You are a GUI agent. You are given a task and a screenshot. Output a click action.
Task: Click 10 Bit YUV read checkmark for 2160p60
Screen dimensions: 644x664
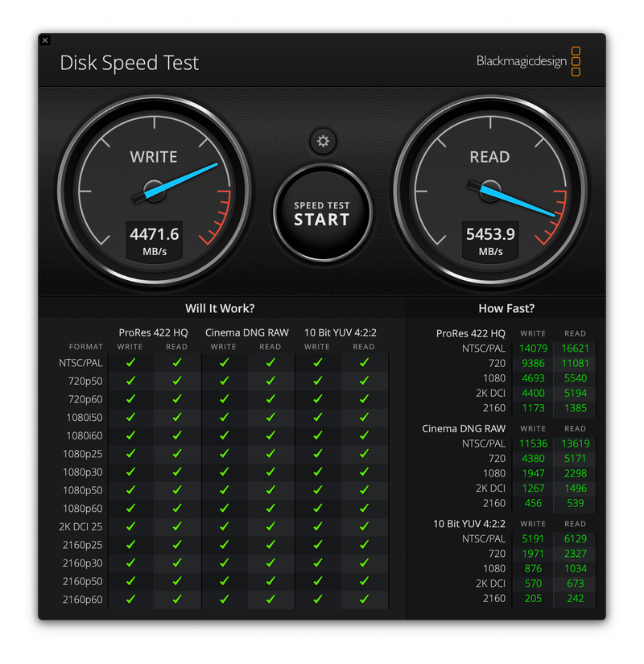pos(364,599)
